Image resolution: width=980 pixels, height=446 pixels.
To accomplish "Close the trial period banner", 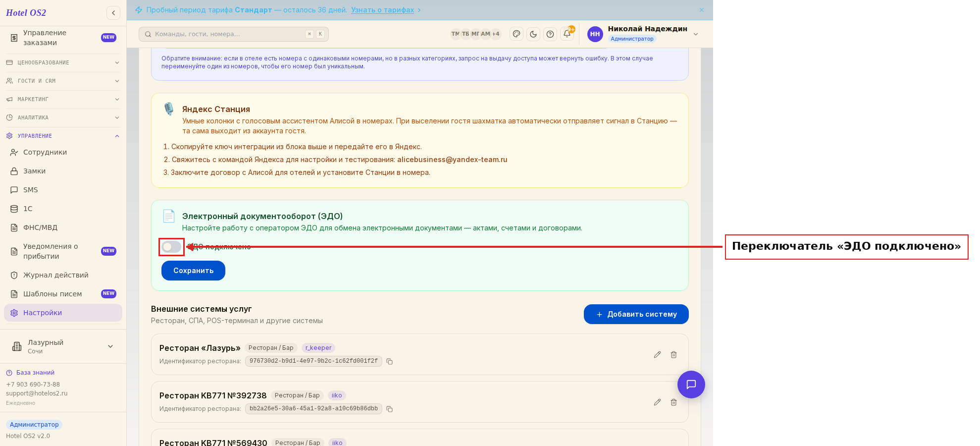I will click(702, 10).
